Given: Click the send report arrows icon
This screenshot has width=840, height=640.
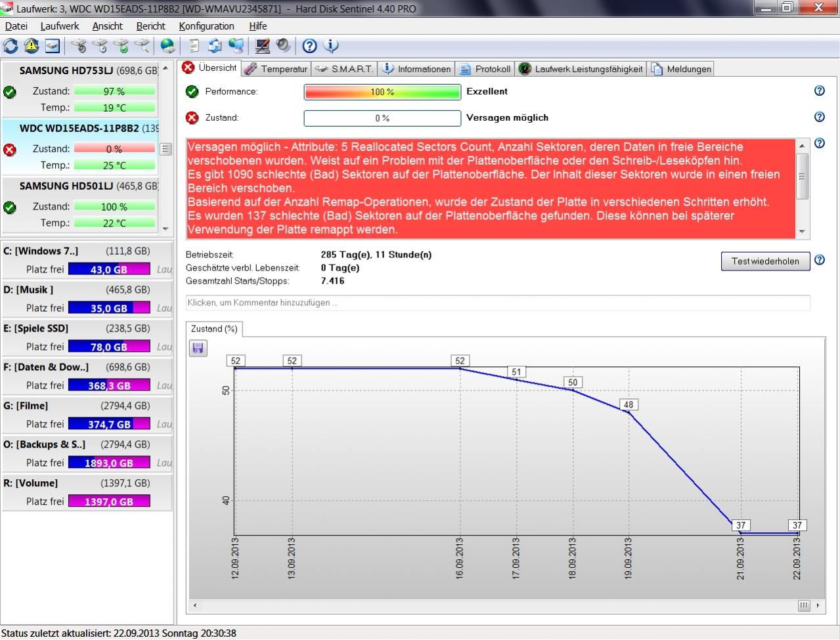Looking at the screenshot, I should tap(215, 46).
